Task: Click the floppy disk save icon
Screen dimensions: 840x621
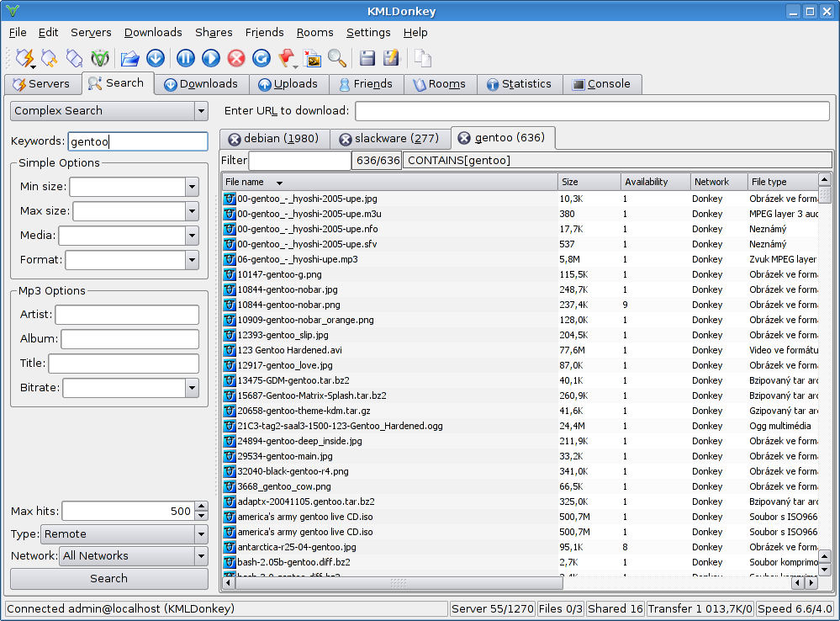Action: [367, 58]
